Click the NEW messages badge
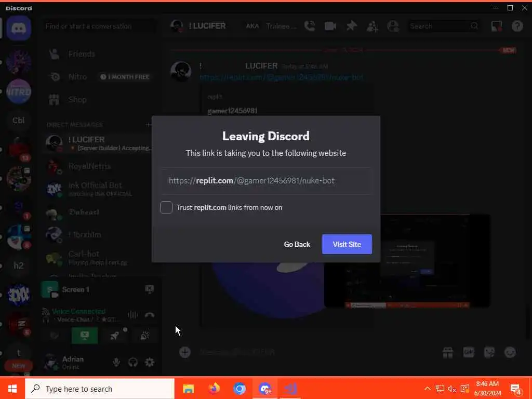Image resolution: width=532 pixels, height=399 pixels. click(x=508, y=50)
